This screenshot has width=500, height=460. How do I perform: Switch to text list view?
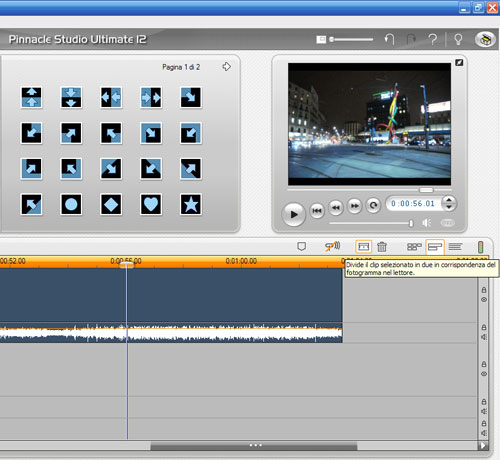coord(455,247)
